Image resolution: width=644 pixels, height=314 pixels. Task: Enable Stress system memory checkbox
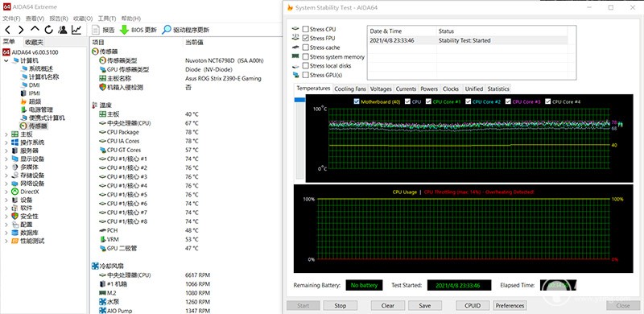click(305, 56)
